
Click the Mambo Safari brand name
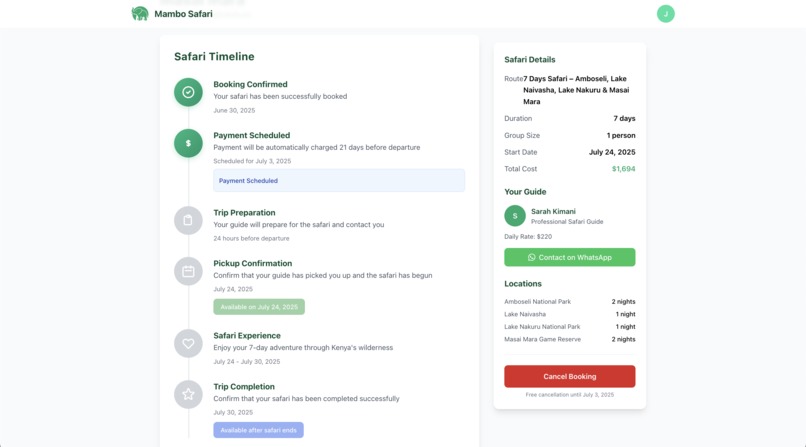183,14
